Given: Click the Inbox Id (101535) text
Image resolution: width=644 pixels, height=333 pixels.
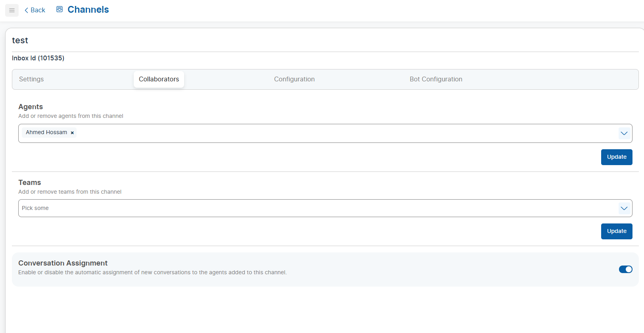Looking at the screenshot, I should 38,58.
